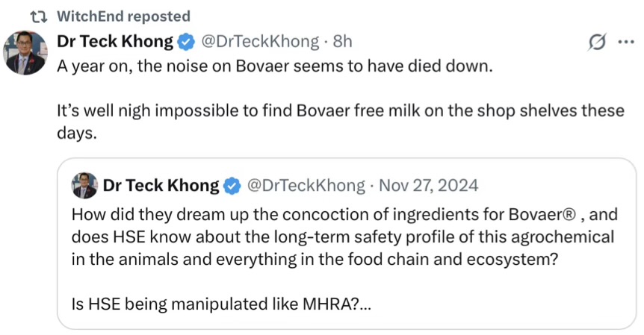Open the @DrTeckKhong handle in quoted post
The width and height of the screenshot is (644, 335).
(306, 185)
